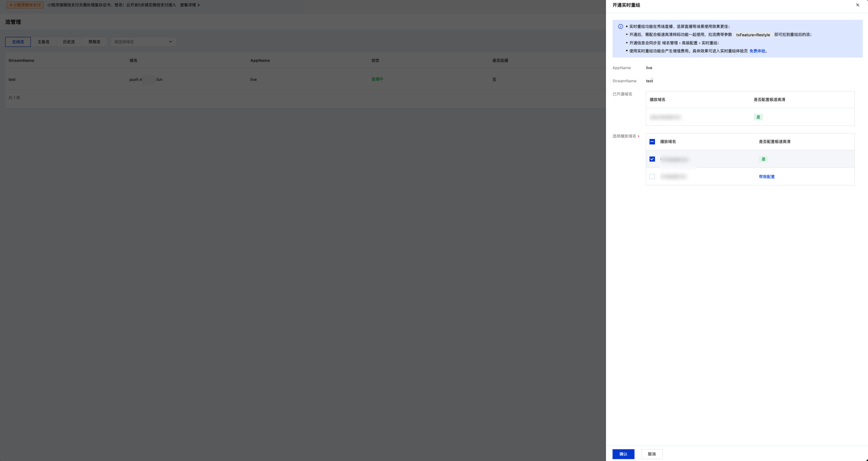Select the test stream row
Image resolution: width=868 pixels, height=461 pixels.
point(306,79)
